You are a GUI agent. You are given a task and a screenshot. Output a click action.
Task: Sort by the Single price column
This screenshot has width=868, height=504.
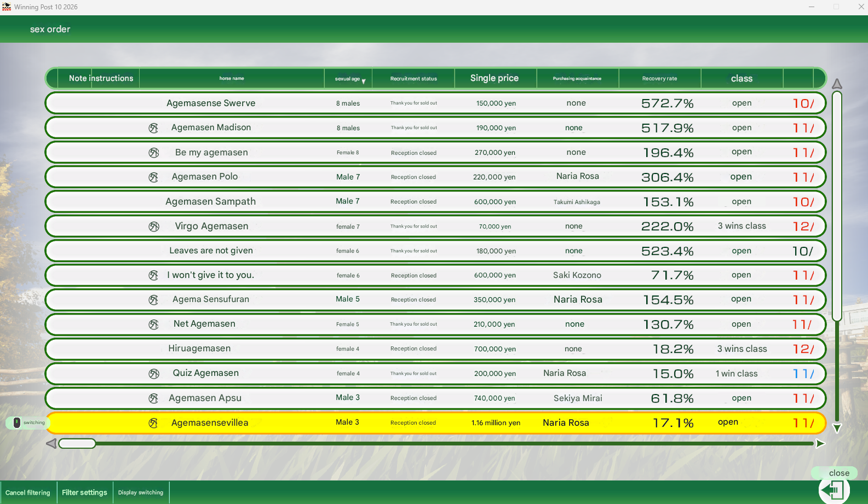pyautogui.click(x=495, y=78)
